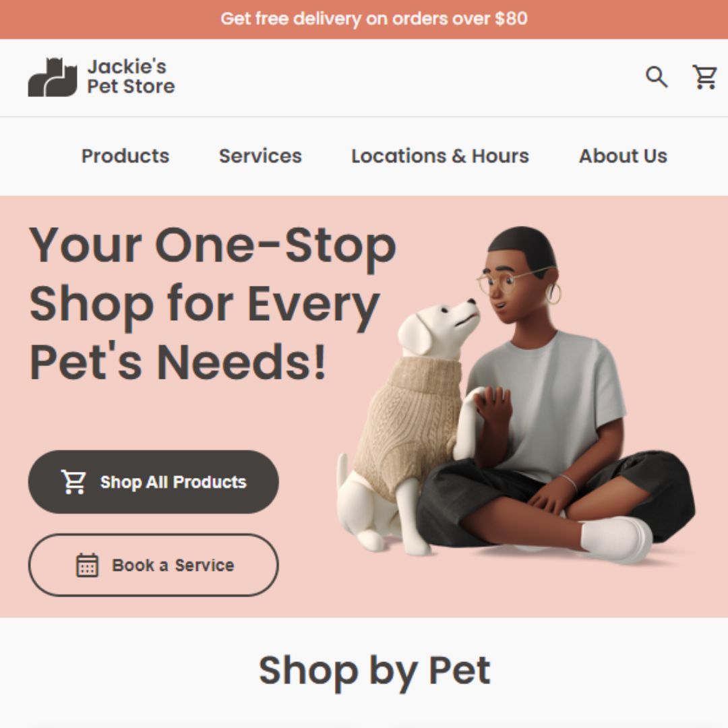Click the $80 amount in top banner
728x728 pixels.
point(511,19)
